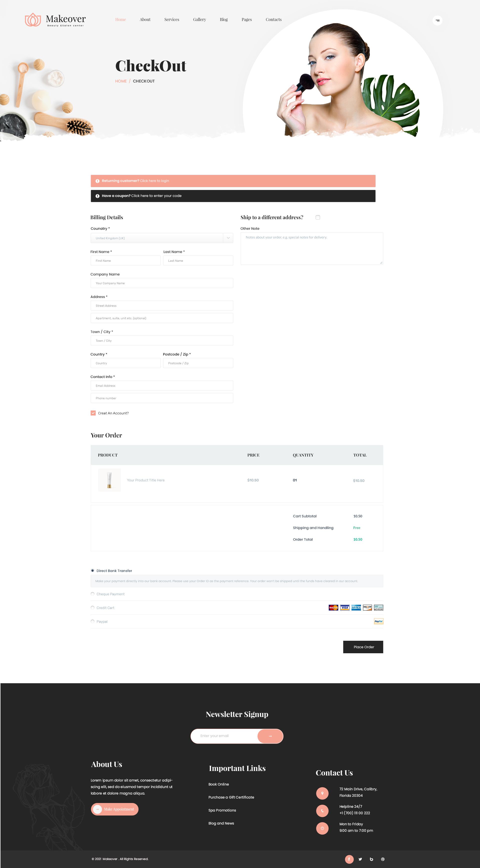Open the Services menu item

tap(171, 19)
